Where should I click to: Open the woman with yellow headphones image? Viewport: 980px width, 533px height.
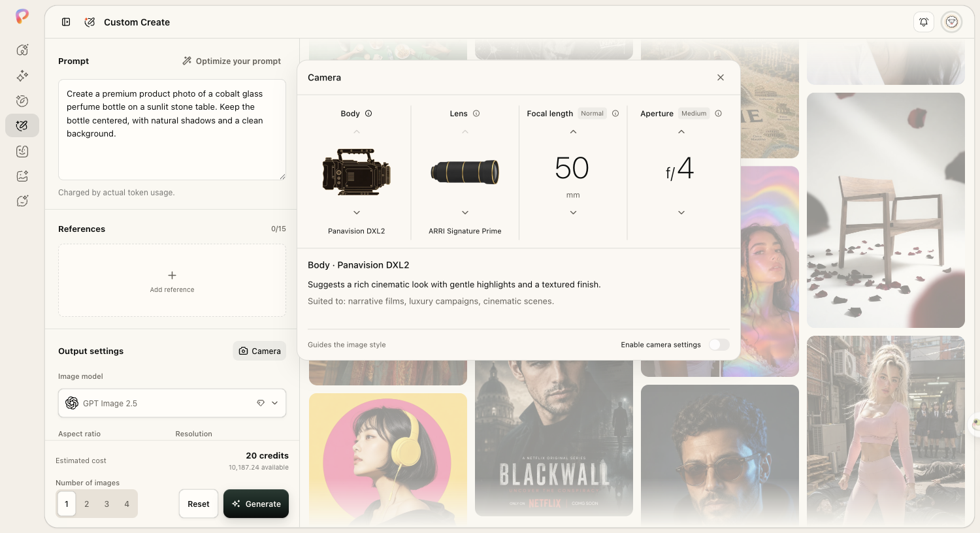tap(388, 459)
